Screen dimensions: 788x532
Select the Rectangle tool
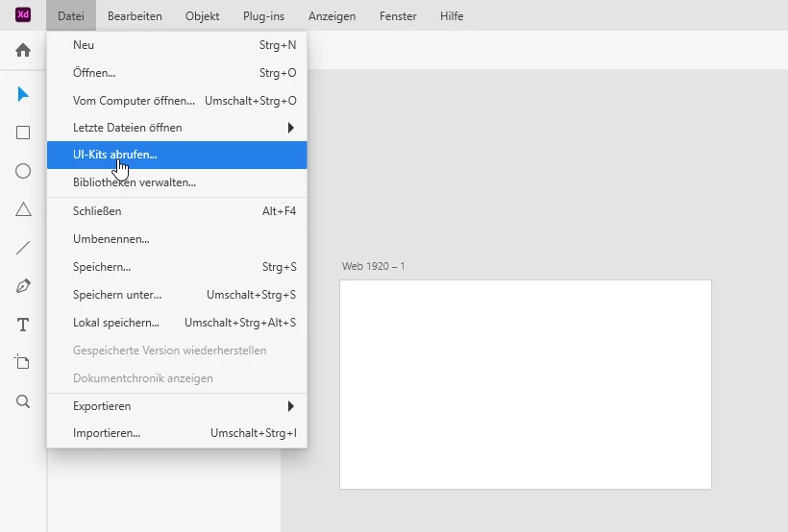(23, 133)
